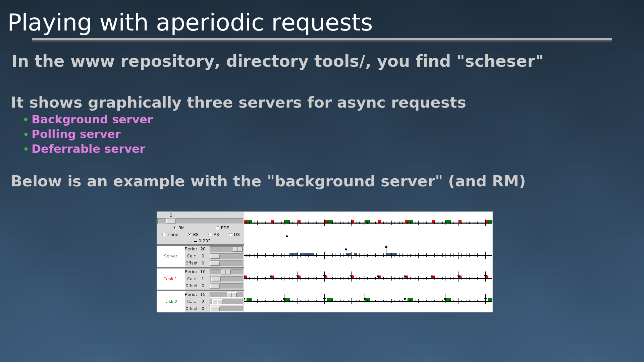Click the Server Offset slider handle
This screenshot has height=362, width=644.
(215, 263)
